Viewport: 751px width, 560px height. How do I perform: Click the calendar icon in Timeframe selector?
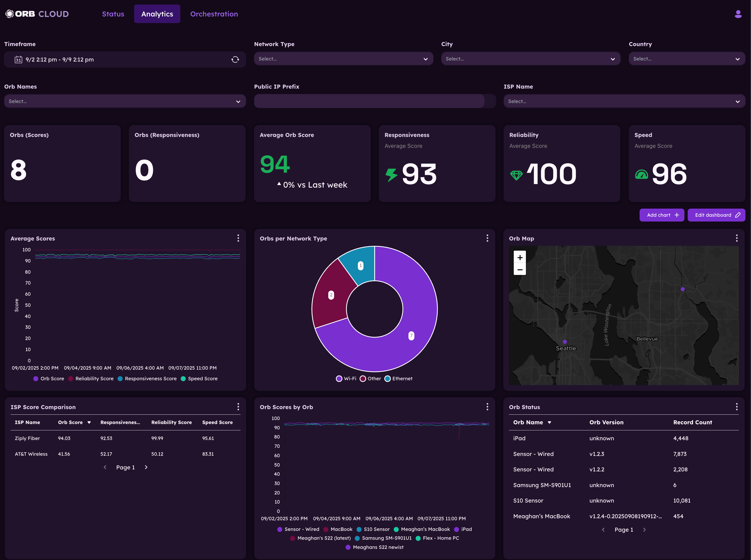[19, 59]
